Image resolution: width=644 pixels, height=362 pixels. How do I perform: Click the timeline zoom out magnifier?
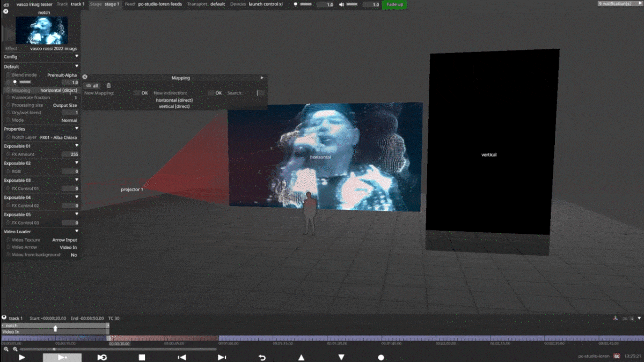[x=6, y=349]
